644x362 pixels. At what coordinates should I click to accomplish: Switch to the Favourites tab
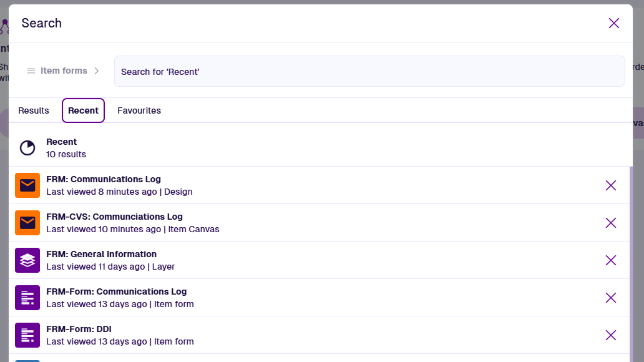tap(139, 110)
